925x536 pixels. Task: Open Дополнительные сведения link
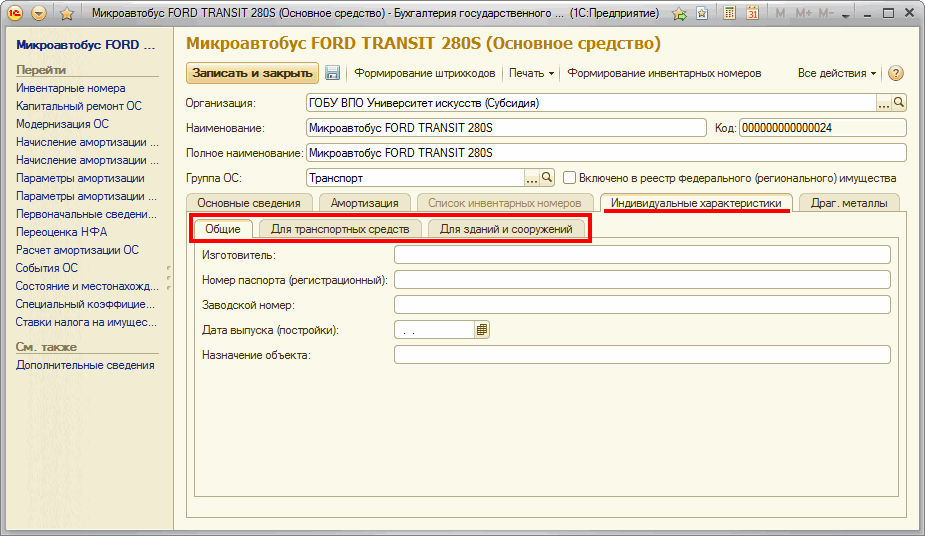(x=86, y=365)
